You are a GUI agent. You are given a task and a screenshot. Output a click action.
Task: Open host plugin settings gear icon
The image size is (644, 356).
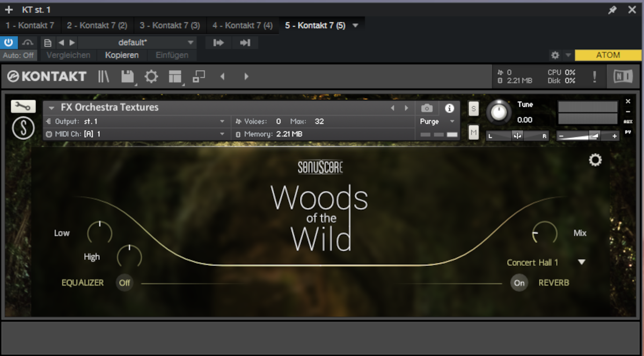tap(555, 55)
